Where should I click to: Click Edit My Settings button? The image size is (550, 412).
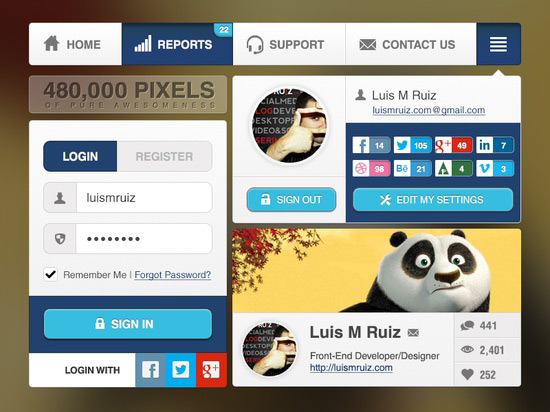click(x=433, y=200)
